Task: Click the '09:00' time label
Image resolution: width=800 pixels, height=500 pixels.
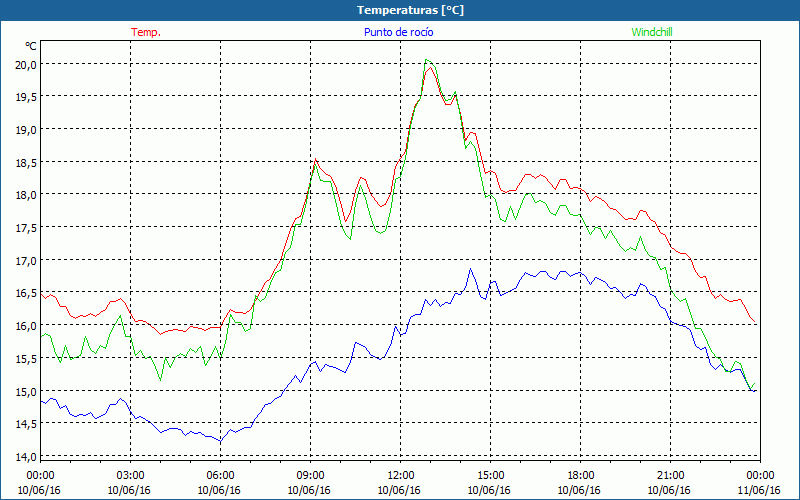Action: (310, 476)
